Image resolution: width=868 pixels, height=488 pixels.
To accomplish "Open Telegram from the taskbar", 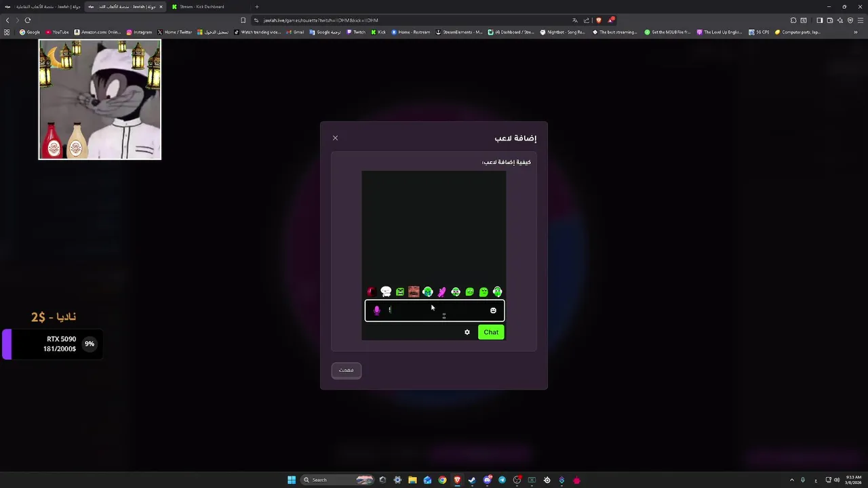I will (x=502, y=480).
